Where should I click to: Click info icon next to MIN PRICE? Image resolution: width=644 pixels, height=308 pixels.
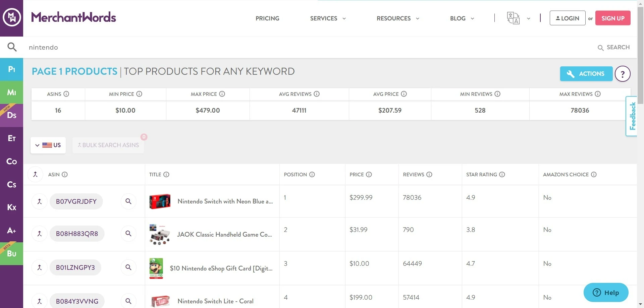click(139, 94)
